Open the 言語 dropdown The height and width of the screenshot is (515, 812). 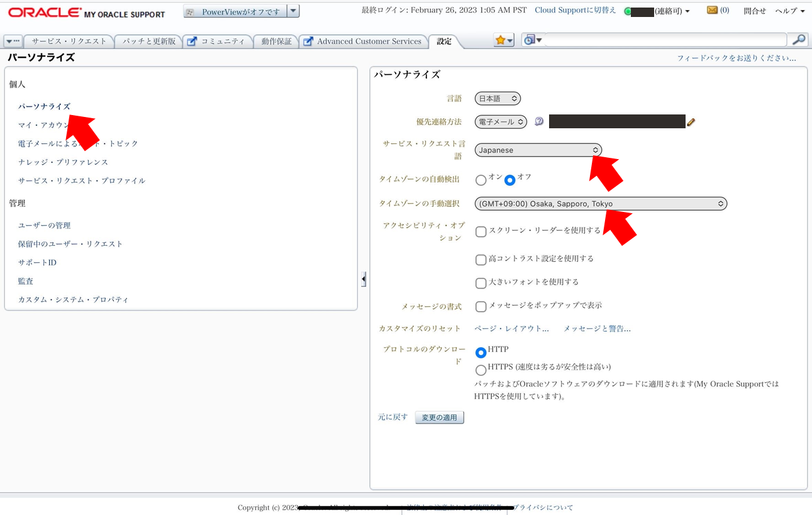[498, 99]
